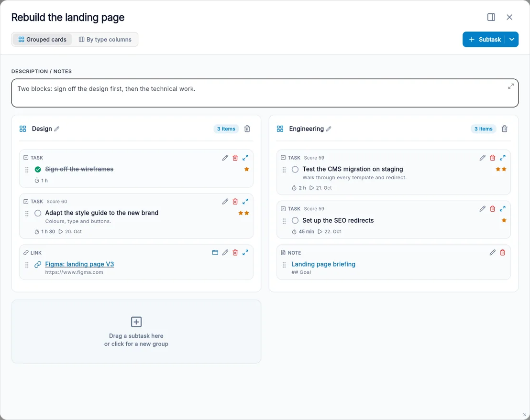The height and width of the screenshot is (420, 530).
Task: Delete the Sign off the wireframes task
Action: point(235,158)
